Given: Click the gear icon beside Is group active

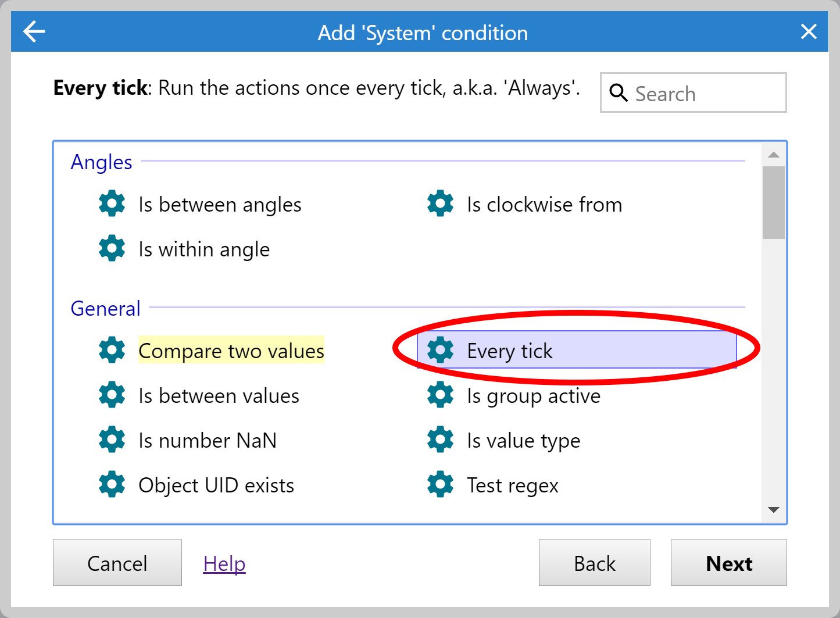Looking at the screenshot, I should [440, 395].
